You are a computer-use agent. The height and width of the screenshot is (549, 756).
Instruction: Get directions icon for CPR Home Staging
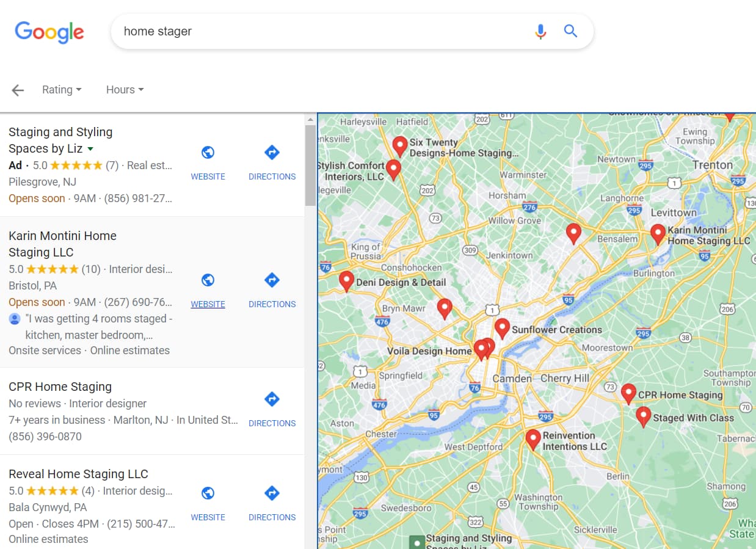(272, 399)
